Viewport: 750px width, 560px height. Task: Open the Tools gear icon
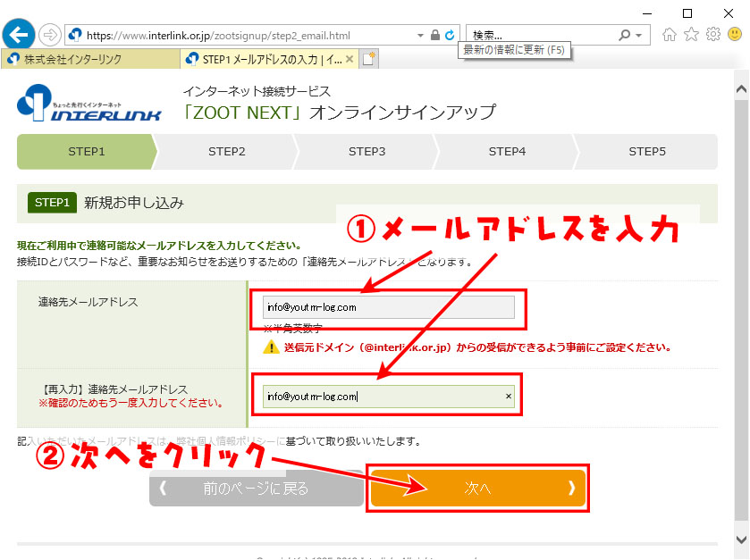(713, 35)
